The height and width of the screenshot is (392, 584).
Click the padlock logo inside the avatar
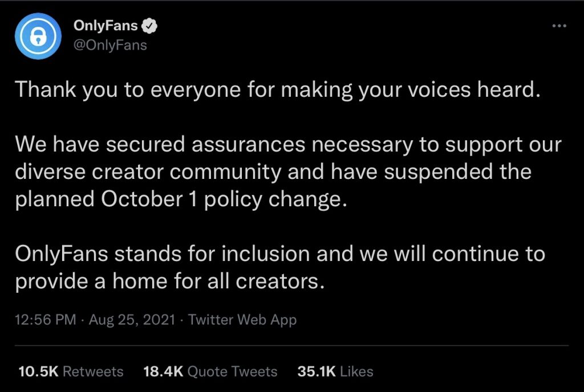pyautogui.click(x=38, y=36)
